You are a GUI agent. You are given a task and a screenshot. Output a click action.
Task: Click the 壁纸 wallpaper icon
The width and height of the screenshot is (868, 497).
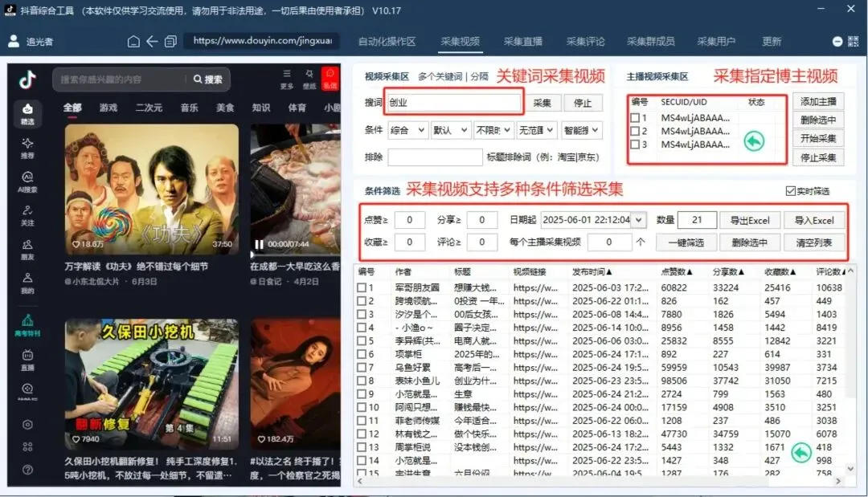pyautogui.click(x=309, y=79)
